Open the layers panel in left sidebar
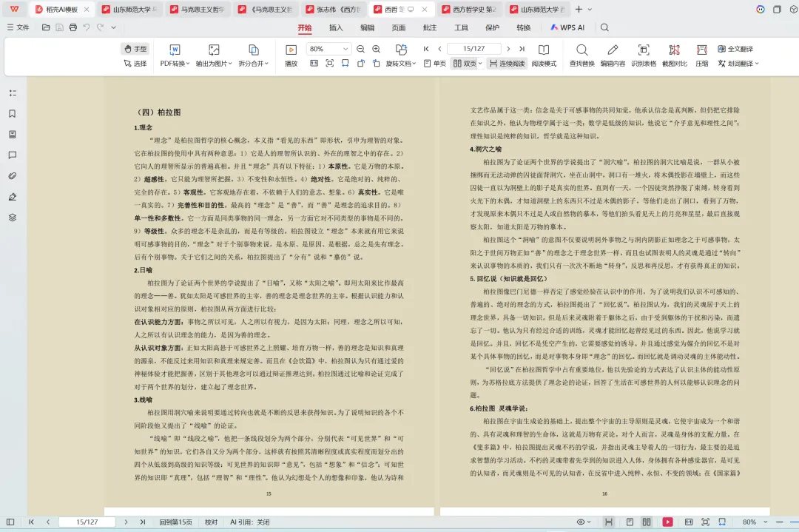This screenshot has height=532, width=799. (x=13, y=218)
